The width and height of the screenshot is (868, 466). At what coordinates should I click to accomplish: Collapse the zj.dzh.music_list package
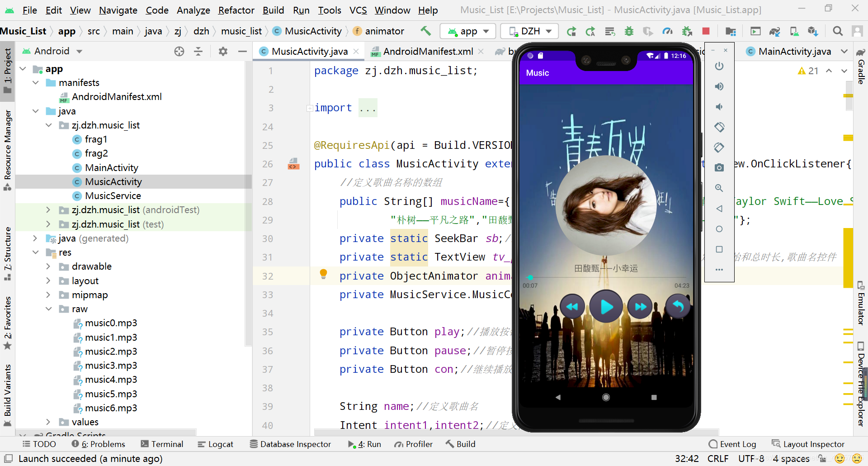tap(48, 125)
